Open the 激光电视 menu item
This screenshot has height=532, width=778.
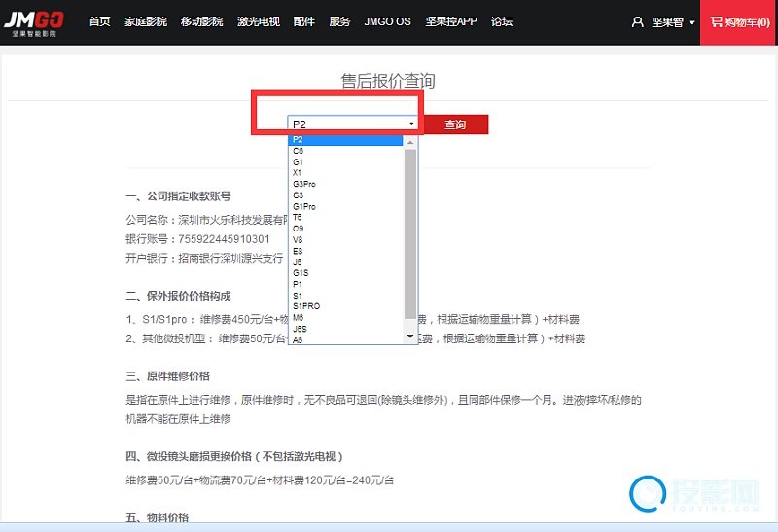257,21
